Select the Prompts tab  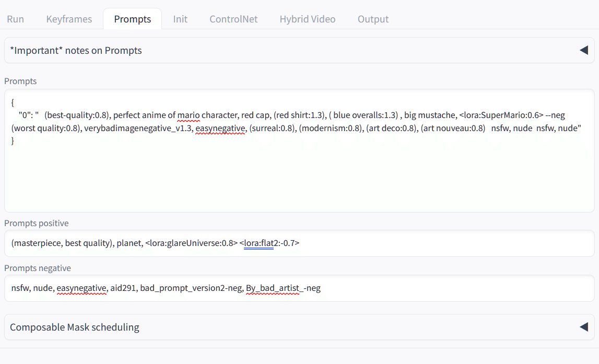coord(133,19)
